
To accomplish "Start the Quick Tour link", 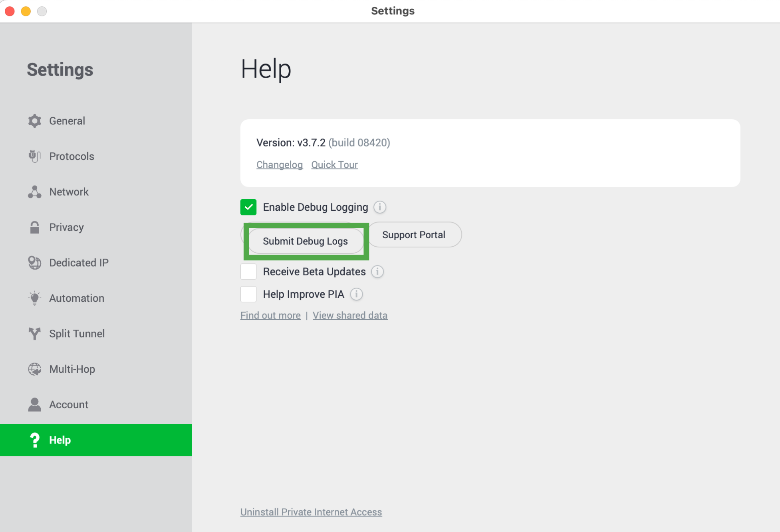I will pyautogui.click(x=335, y=165).
